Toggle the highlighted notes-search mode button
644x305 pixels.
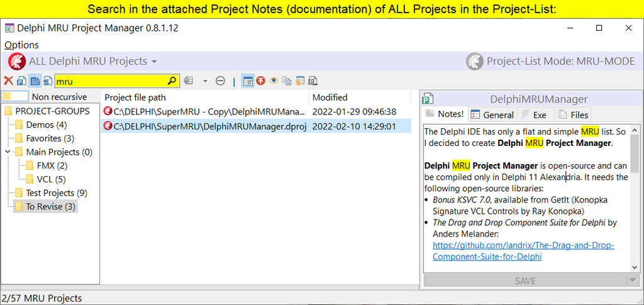[x=35, y=81]
